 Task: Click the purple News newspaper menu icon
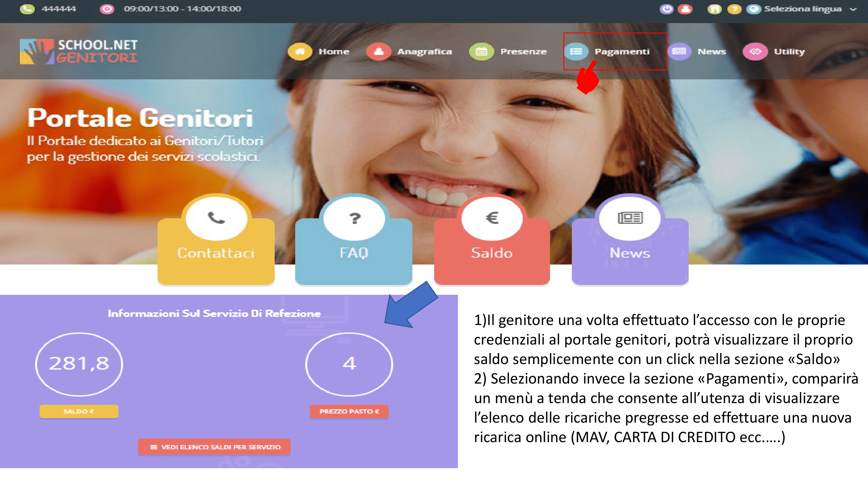pos(679,51)
